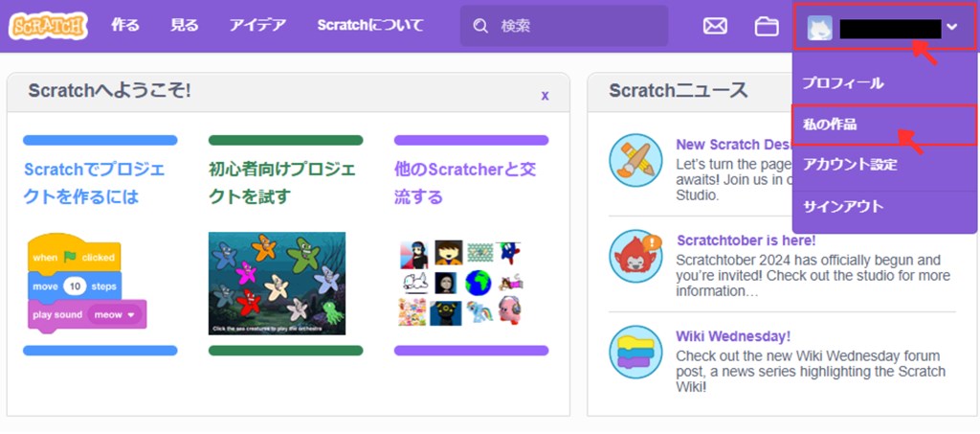Click the search magnifier icon
The image size is (980, 434).
[x=480, y=26]
